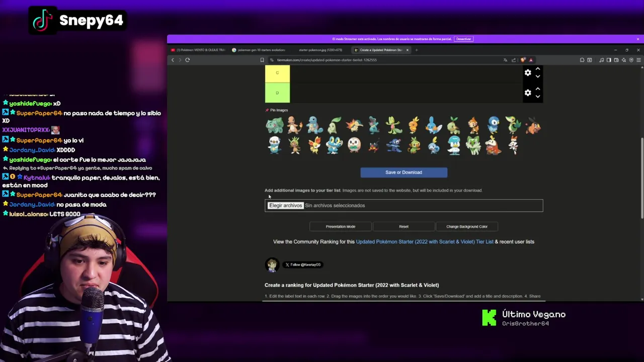Click the Torchic image
The image size is (644, 362).
point(414,125)
